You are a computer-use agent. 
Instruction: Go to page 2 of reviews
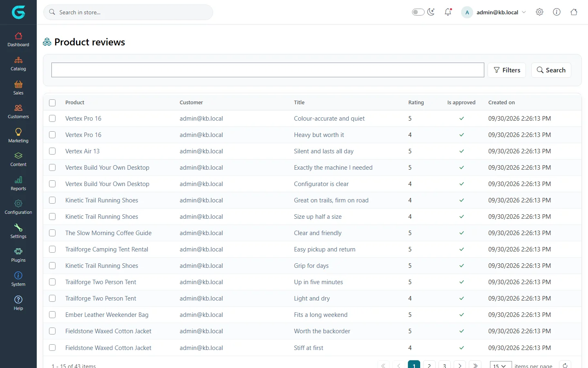tap(429, 366)
